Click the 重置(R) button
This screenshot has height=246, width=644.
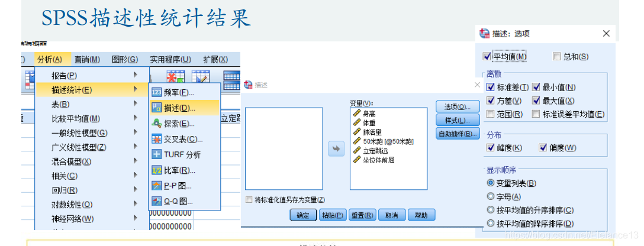pyautogui.click(x=362, y=215)
